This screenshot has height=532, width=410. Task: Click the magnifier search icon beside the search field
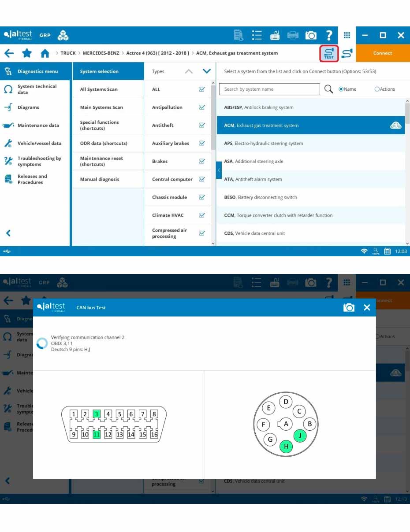pyautogui.click(x=328, y=89)
